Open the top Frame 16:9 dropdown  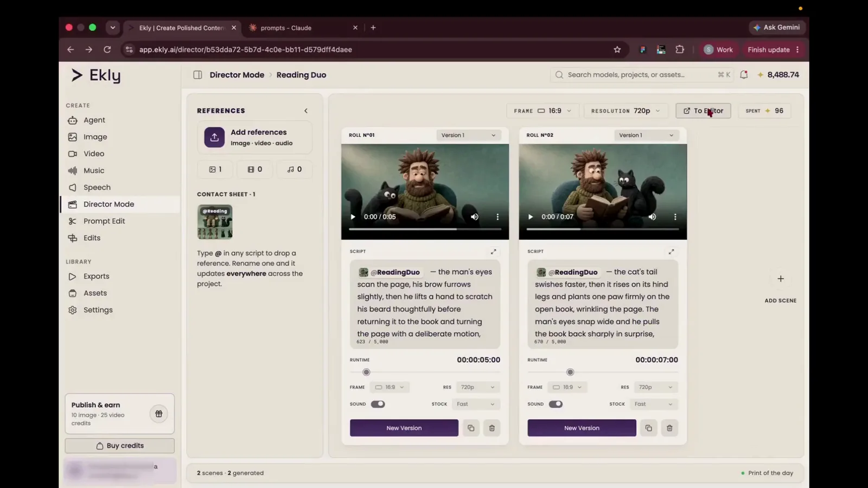543,111
